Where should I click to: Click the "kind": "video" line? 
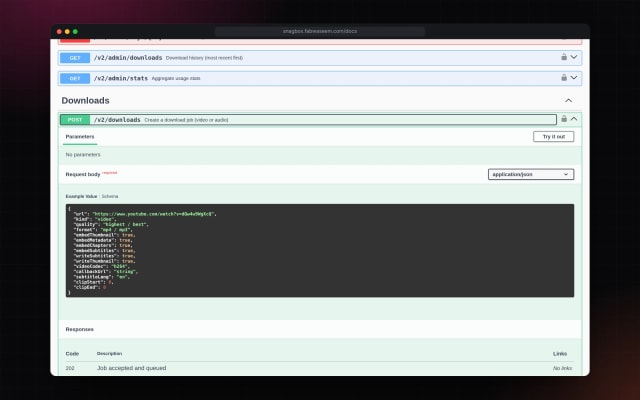point(95,219)
